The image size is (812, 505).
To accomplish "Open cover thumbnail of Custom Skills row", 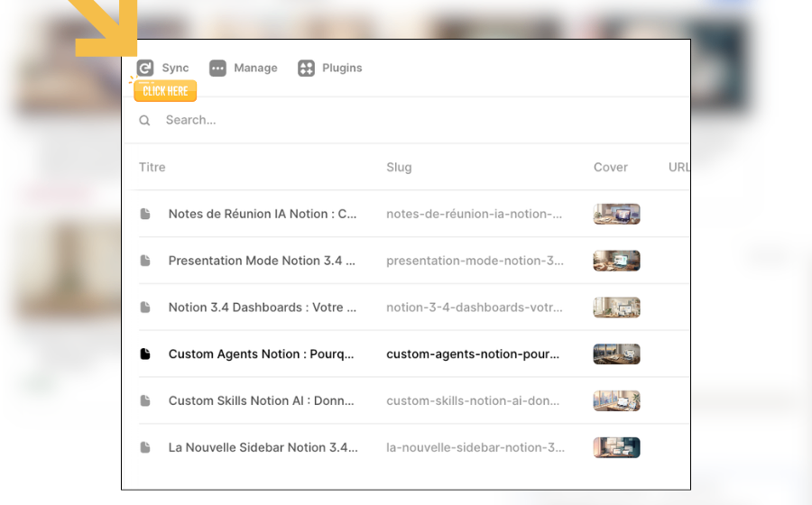I will [x=617, y=400].
